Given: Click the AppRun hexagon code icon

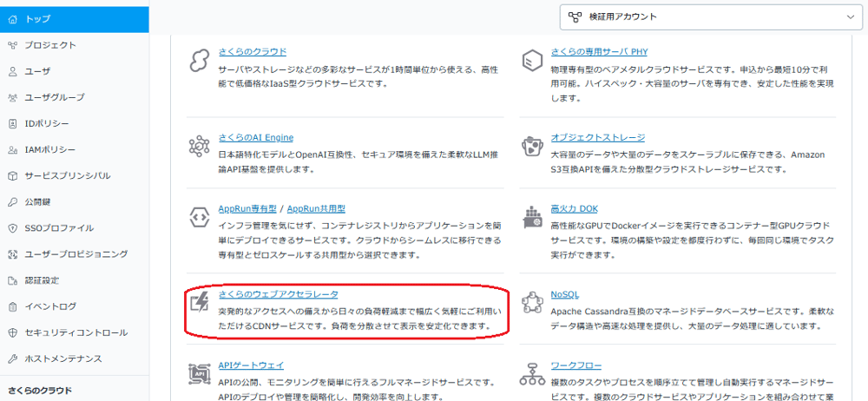Looking at the screenshot, I should coord(198,217).
